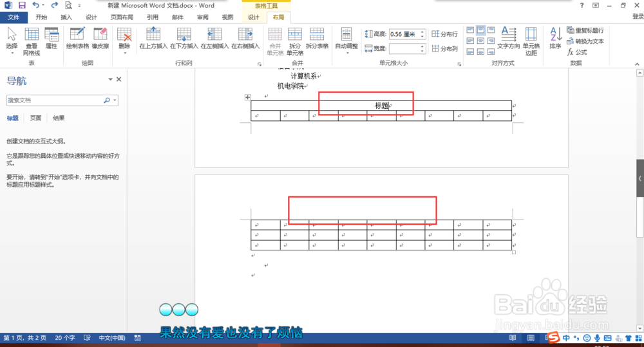Open Print Preview from quick access toolbar

[x=68, y=5]
